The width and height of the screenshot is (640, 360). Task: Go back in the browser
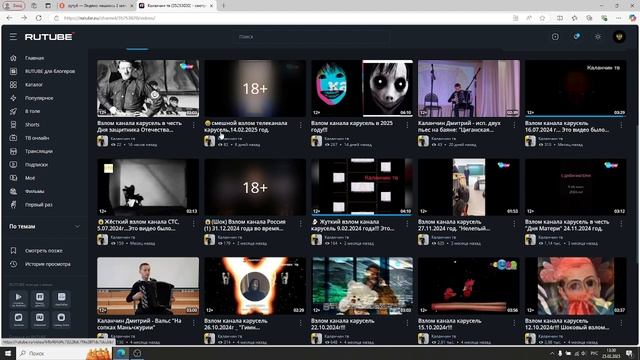(x=9, y=18)
